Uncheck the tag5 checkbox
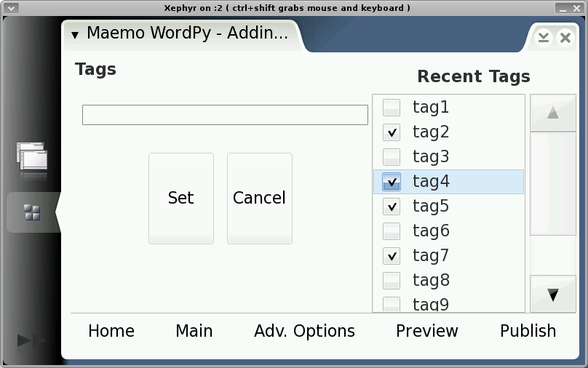 pos(392,207)
